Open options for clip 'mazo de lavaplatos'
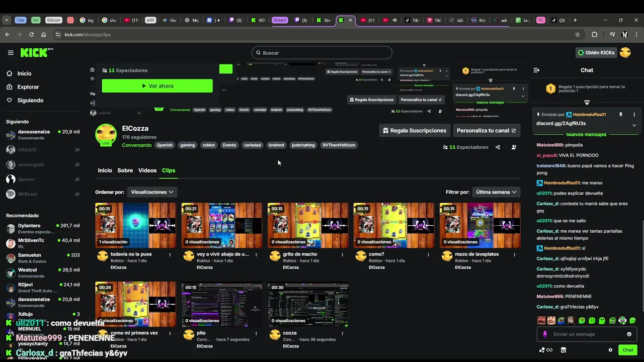 click(514, 254)
